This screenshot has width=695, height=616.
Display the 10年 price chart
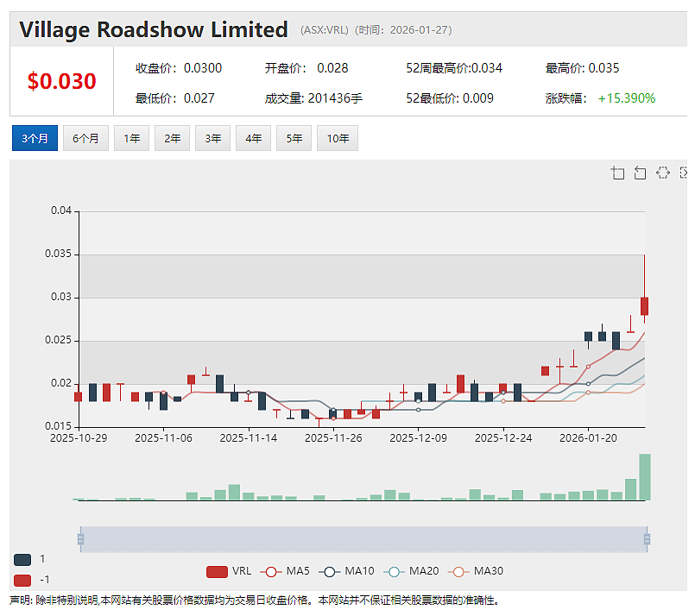tap(338, 138)
